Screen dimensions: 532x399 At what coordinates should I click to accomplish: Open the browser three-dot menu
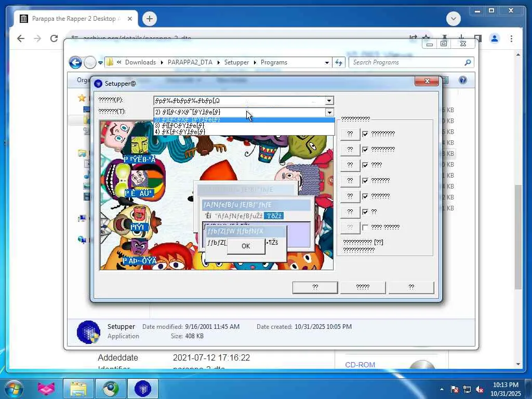pos(511,38)
